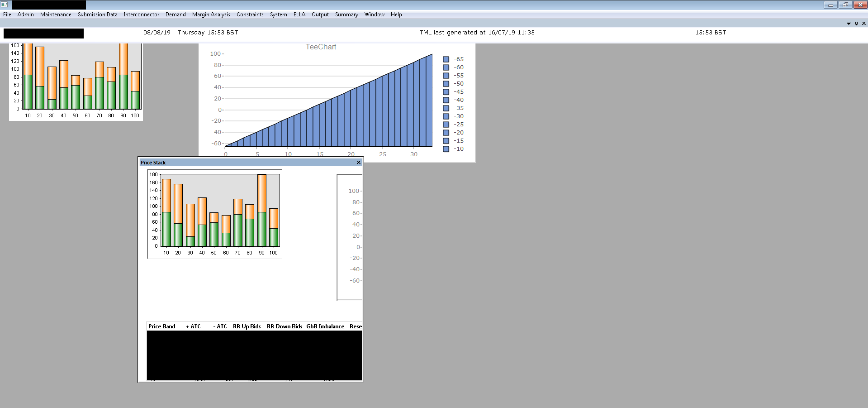Viewport: 868px width, 408px height.
Task: Open the Interconnector menu
Action: (141, 14)
